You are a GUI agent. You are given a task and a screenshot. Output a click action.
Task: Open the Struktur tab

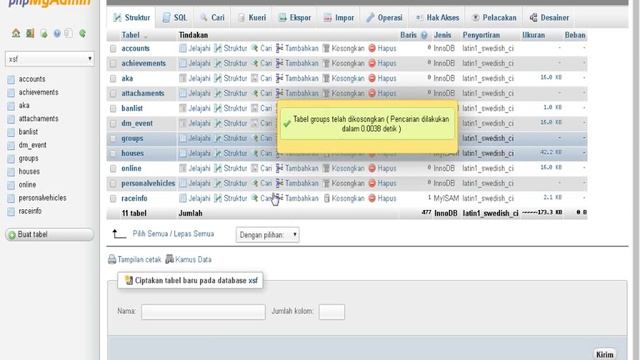(x=132, y=18)
